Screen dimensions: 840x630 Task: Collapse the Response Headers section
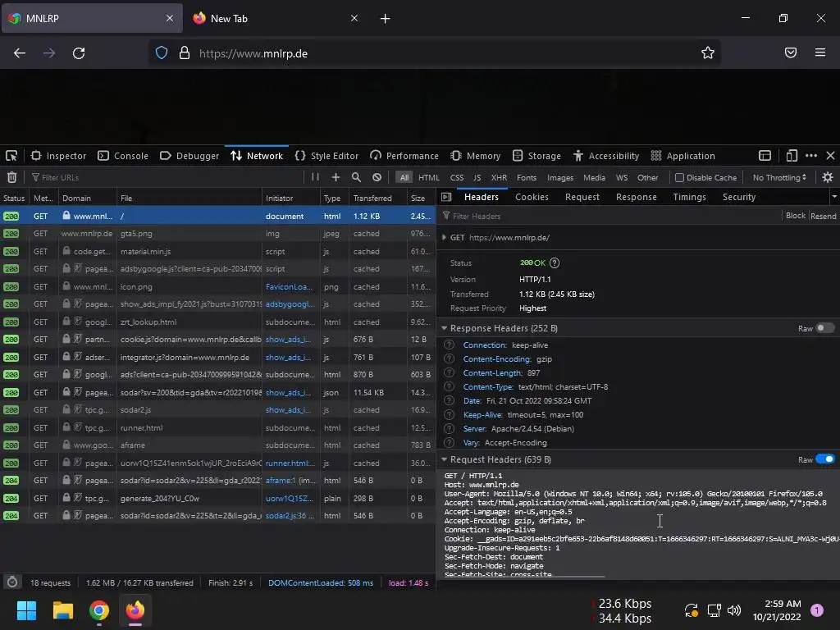click(444, 328)
